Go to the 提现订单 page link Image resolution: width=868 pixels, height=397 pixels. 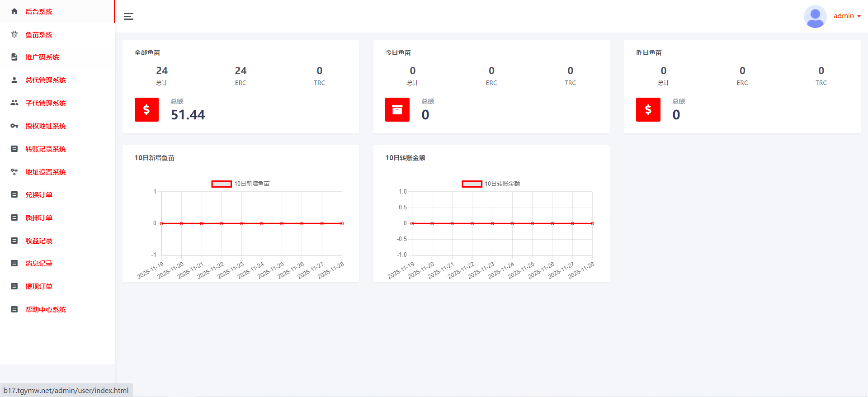pyautogui.click(x=39, y=286)
